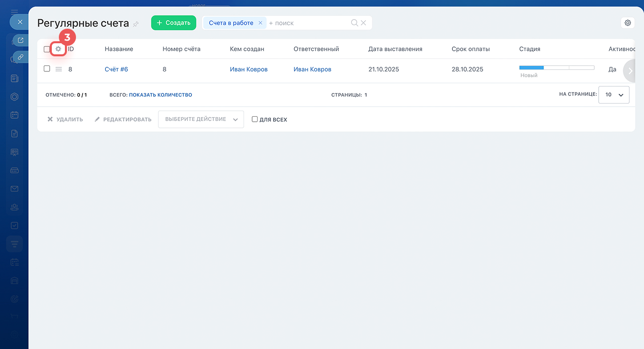Sort by the Срок оплаты column header
644x349 pixels.
(x=470, y=49)
